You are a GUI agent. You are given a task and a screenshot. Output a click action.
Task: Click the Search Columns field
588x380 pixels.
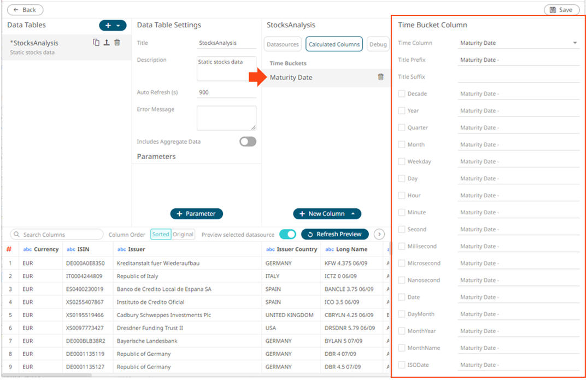click(x=57, y=235)
